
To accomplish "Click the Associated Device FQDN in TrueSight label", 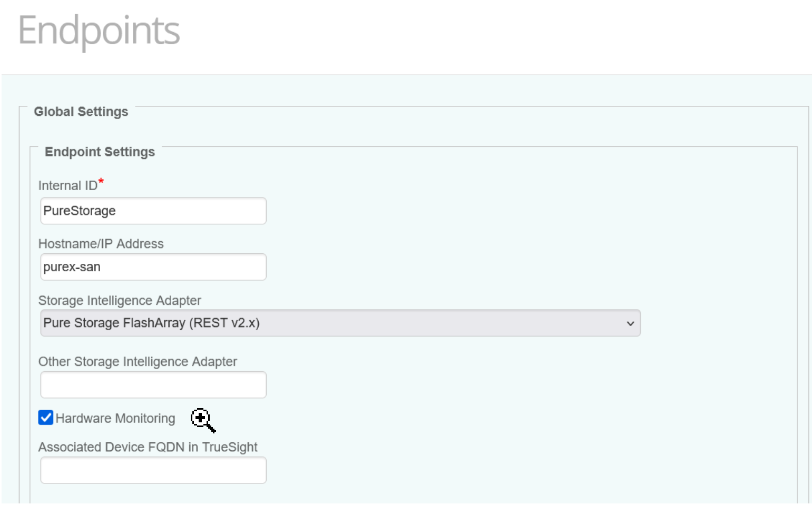I will click(148, 447).
